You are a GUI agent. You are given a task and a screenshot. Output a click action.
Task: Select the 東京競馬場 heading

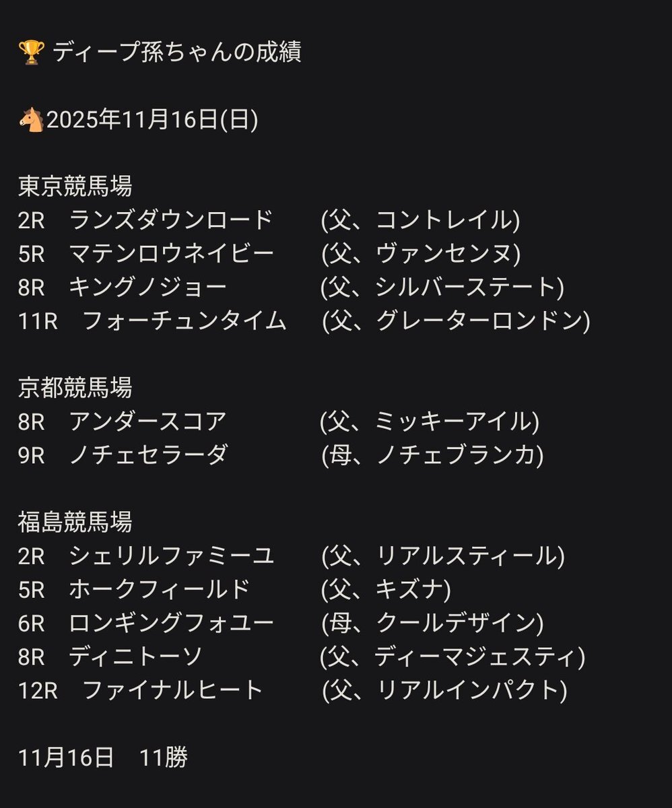coord(75,186)
